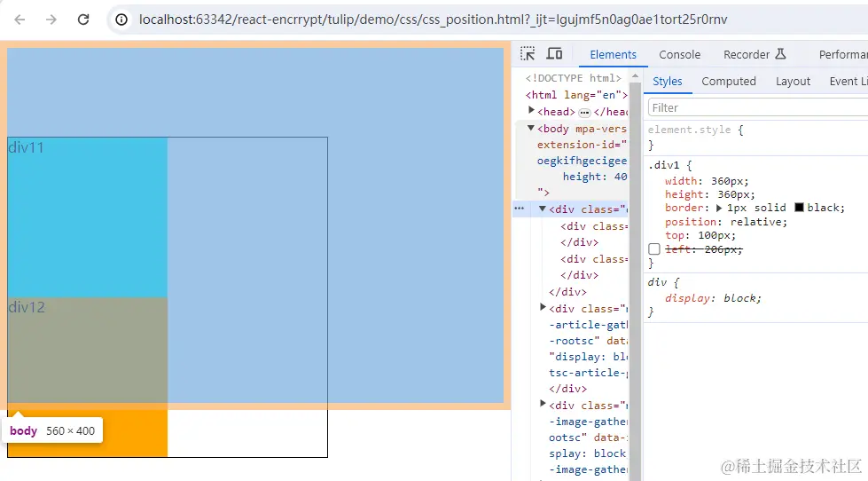The width and height of the screenshot is (868, 481).
Task: Click the .div1 selector text
Action: [x=663, y=165]
